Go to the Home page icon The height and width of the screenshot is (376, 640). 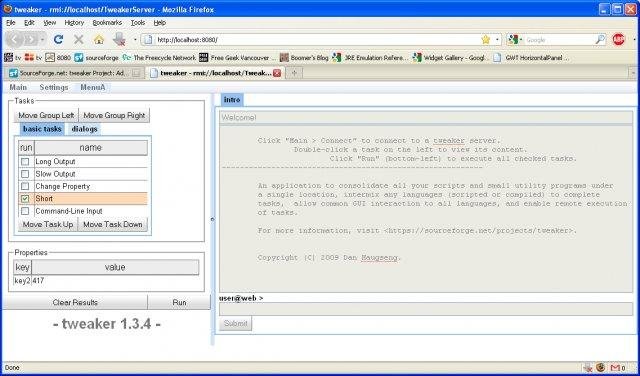99,40
